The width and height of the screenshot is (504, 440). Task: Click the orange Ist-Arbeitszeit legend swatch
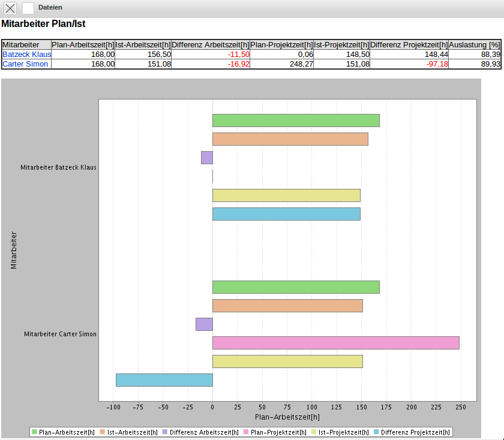(103, 432)
